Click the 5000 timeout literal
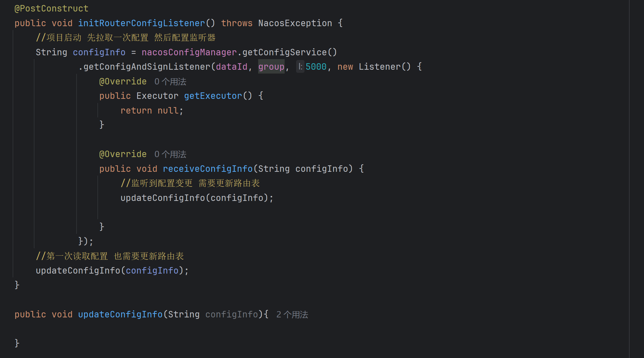This screenshot has width=644, height=358. coord(316,67)
